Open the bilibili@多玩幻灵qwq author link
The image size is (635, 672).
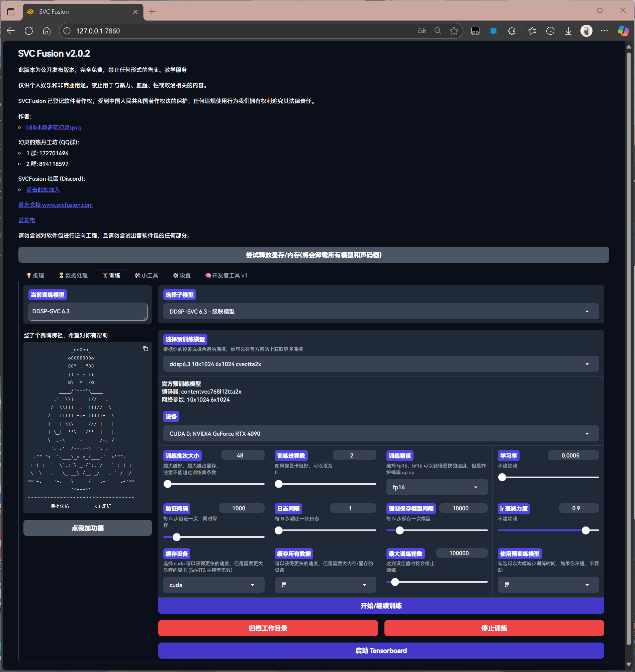tap(54, 127)
